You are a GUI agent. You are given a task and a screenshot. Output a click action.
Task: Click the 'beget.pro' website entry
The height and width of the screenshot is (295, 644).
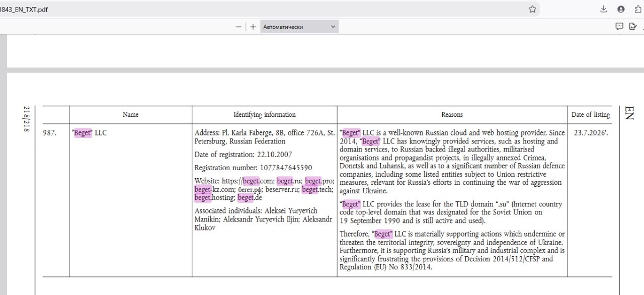click(x=319, y=181)
